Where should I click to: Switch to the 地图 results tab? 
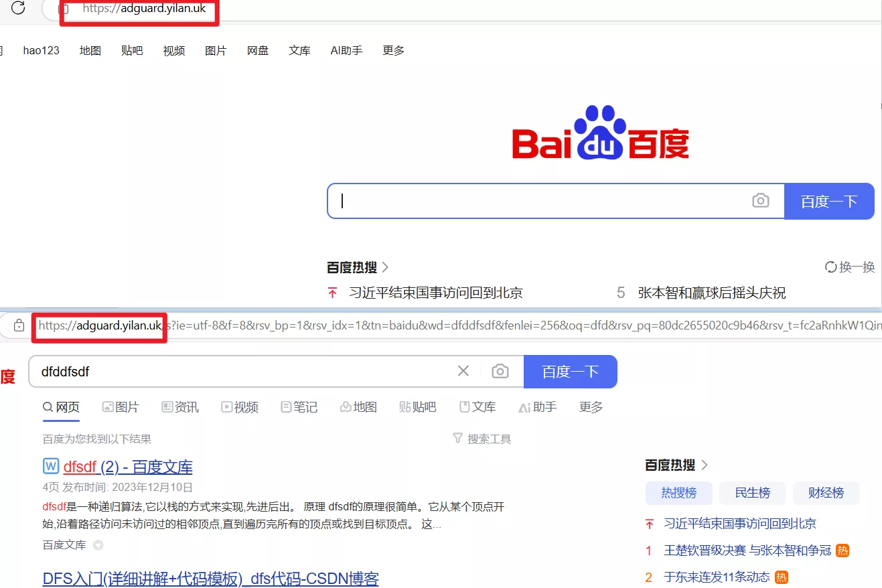pos(358,407)
